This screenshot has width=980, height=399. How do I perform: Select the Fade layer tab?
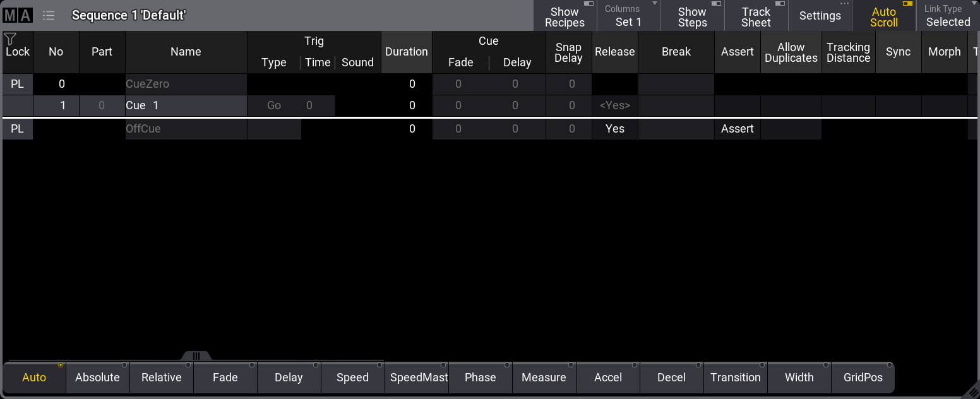tap(225, 378)
